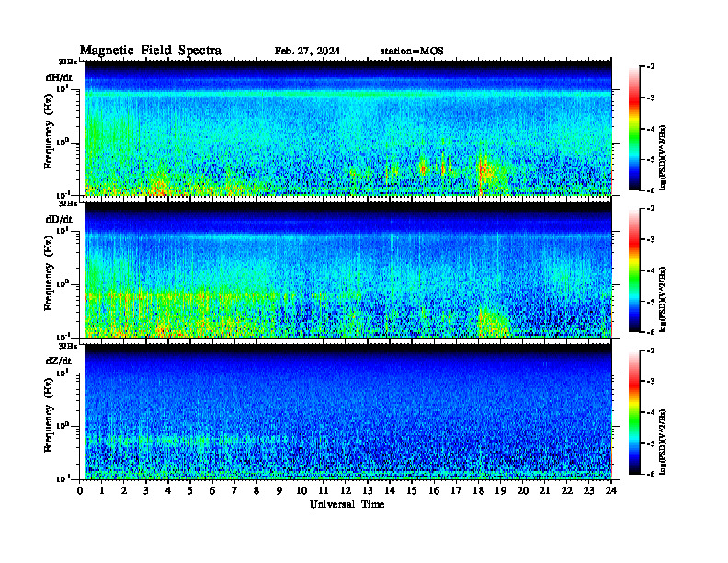
Task: Click the 10^1 frequency tick of dZ/dt panel
Action: (63, 372)
